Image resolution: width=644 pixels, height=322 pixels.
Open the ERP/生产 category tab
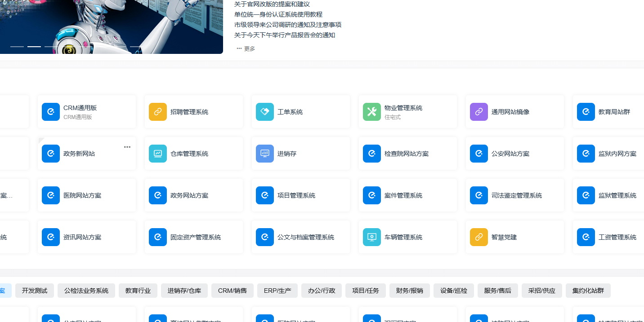coord(277,291)
